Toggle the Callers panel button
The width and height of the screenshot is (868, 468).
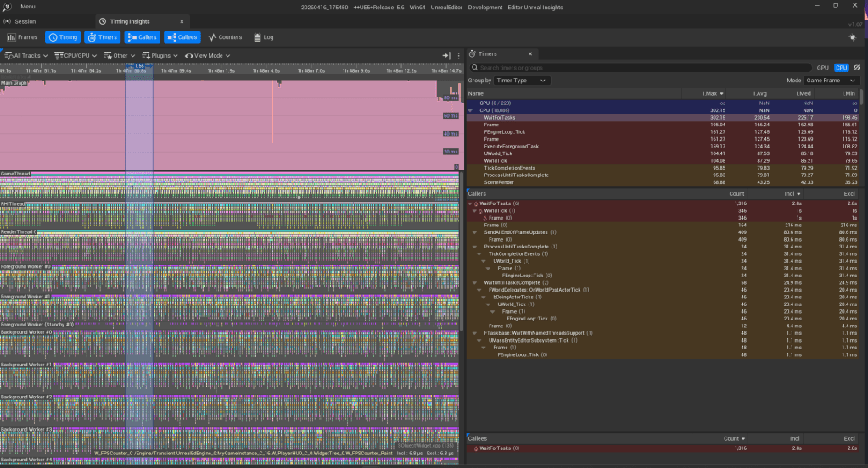click(143, 37)
